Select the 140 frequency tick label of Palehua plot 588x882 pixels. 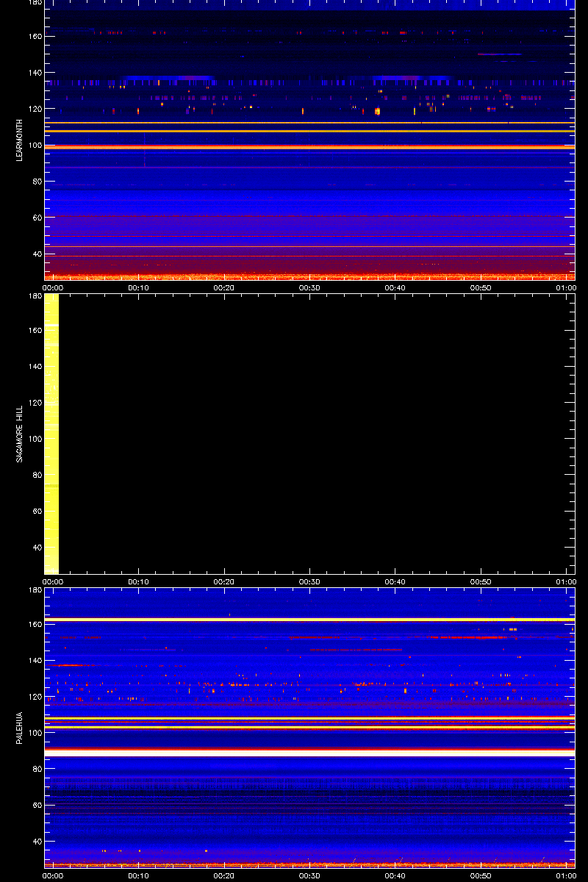click(35, 660)
